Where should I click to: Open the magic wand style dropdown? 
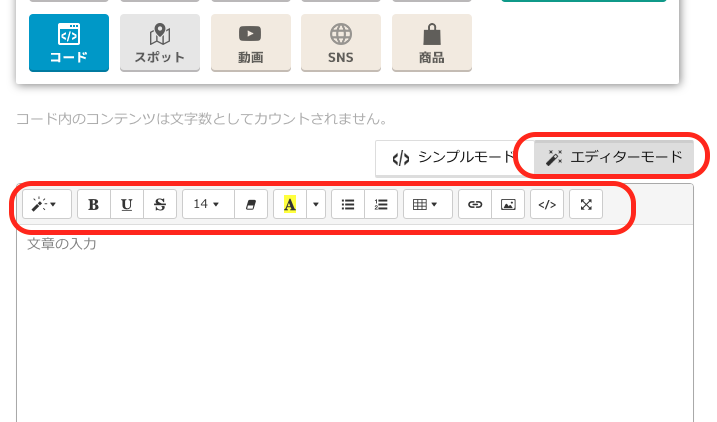tap(47, 204)
